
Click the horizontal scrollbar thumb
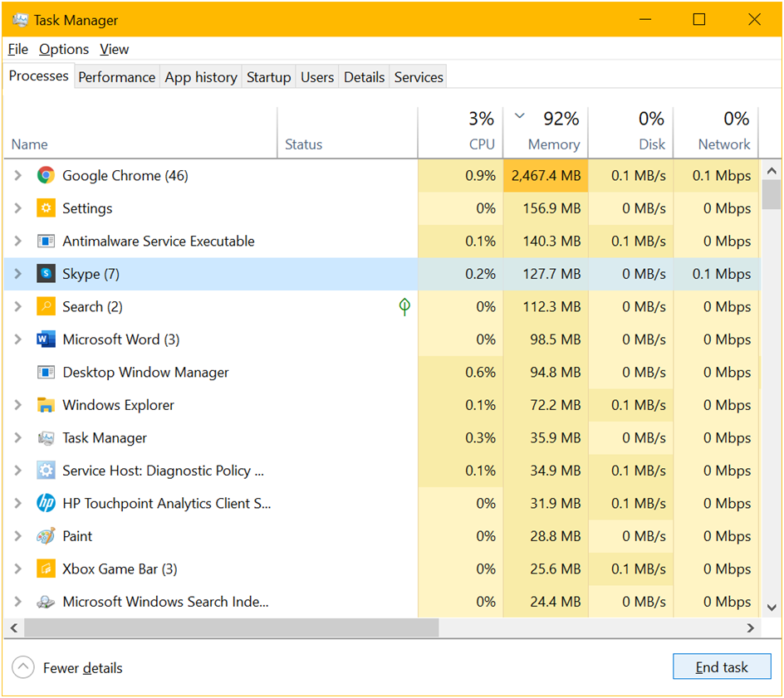pyautogui.click(x=232, y=628)
